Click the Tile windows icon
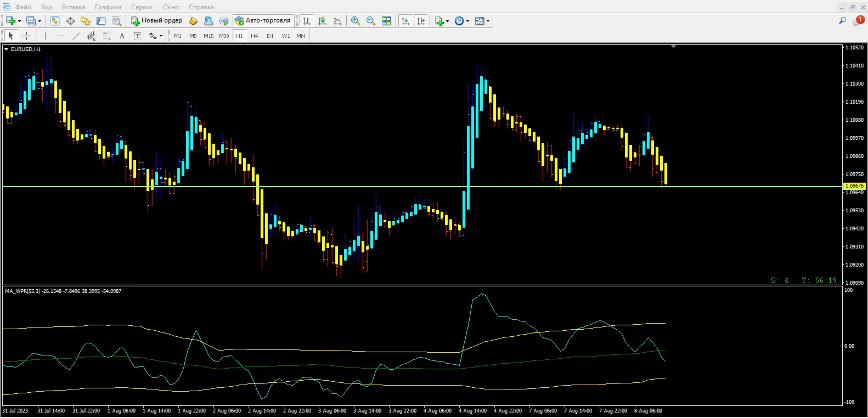 click(386, 21)
